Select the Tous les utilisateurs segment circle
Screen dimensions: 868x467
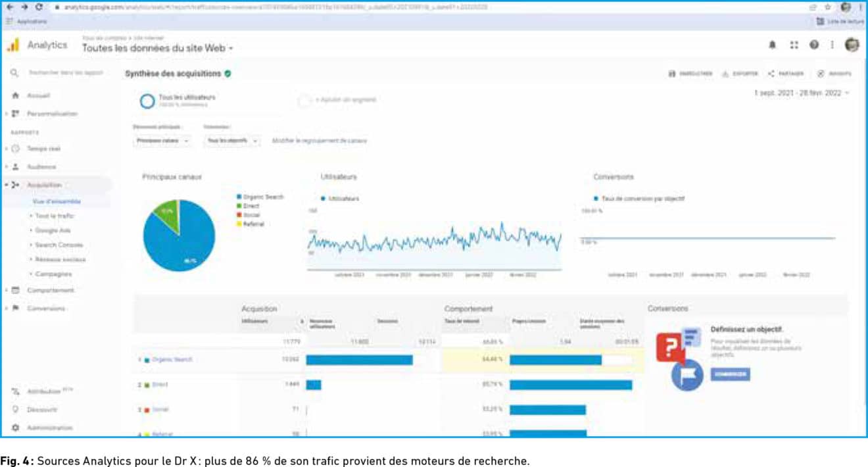(x=147, y=101)
